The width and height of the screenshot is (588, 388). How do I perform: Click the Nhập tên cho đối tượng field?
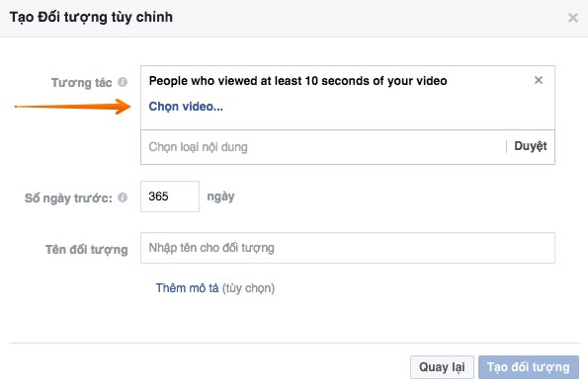[348, 248]
